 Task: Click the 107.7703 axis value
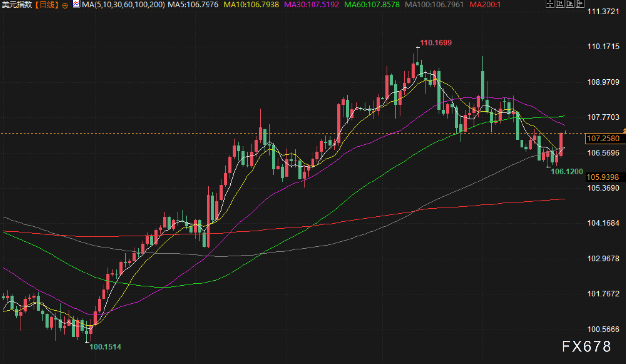point(603,117)
